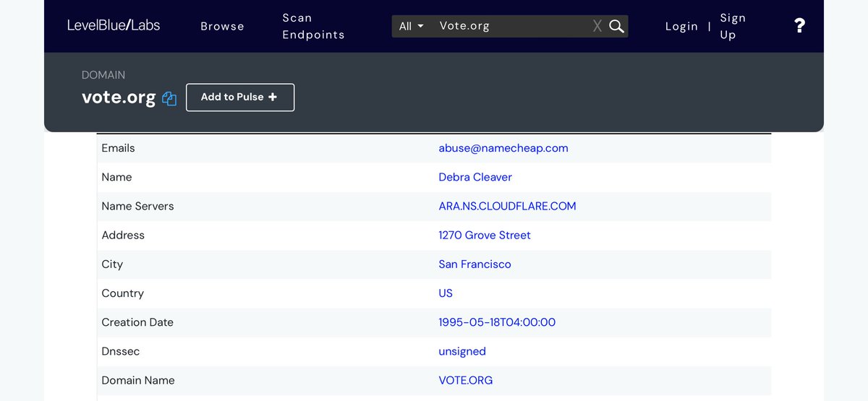This screenshot has height=401, width=868.
Task: Click the LevelBlue/Labs logo
Action: click(x=114, y=25)
